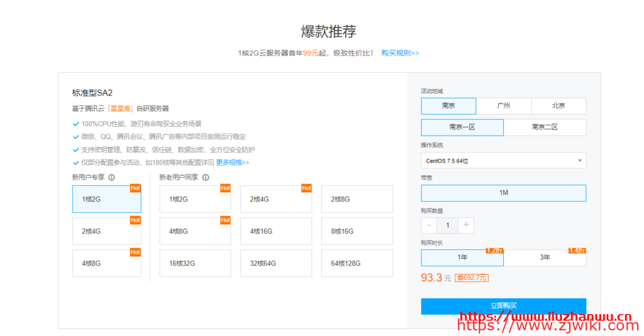The width and height of the screenshot is (644, 336).
Task: Choose the 64核128G configuration
Action: pyautogui.click(x=357, y=263)
